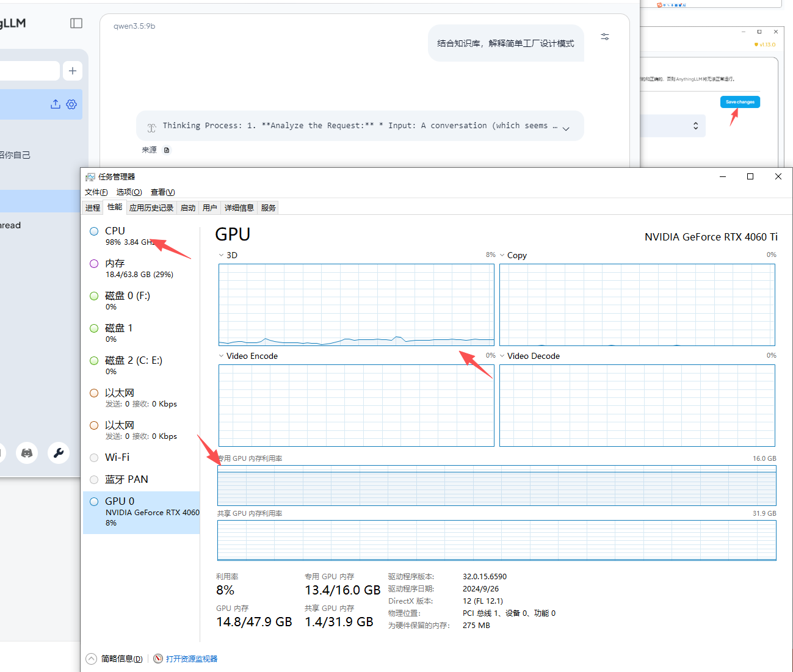This screenshot has width=793, height=672.
Task: Select 磁盘 2 (C: E:) entry
Action: coord(142,365)
